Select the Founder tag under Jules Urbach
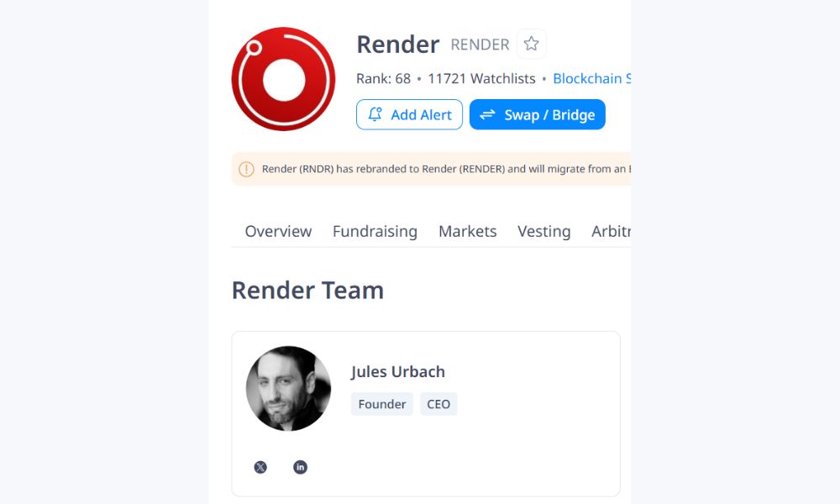840x504 pixels. [381, 404]
